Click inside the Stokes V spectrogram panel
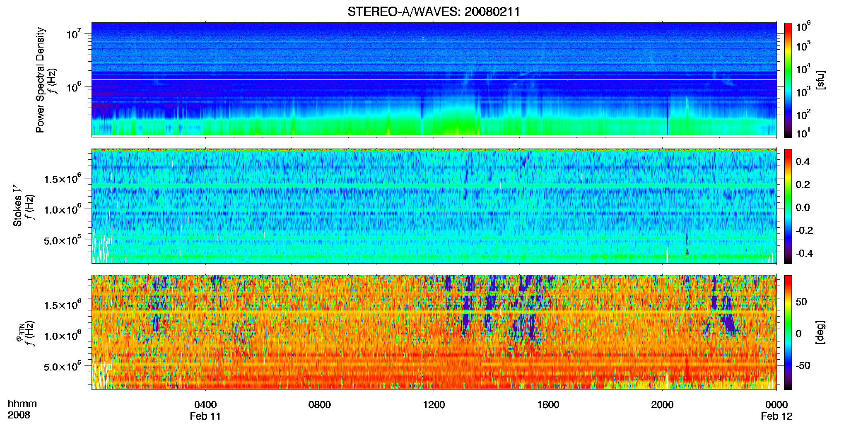868x447 pixels. coord(434,206)
